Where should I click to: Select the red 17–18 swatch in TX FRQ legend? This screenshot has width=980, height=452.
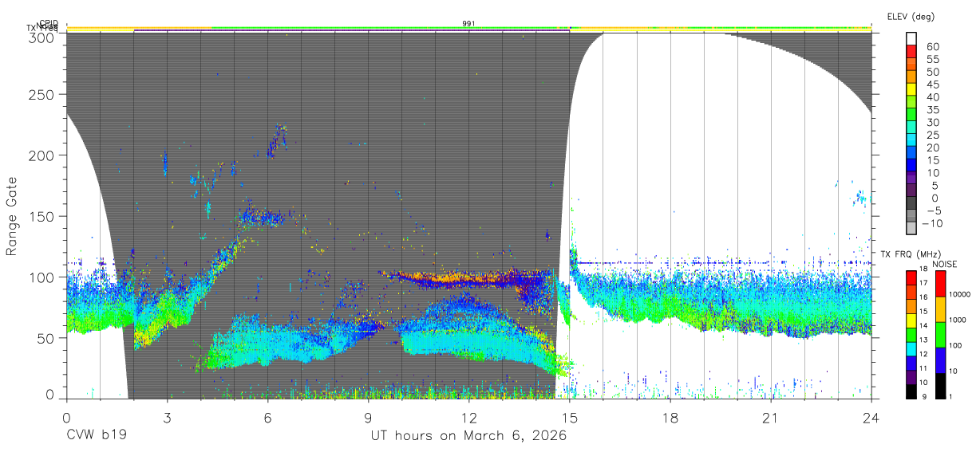pyautogui.click(x=911, y=277)
